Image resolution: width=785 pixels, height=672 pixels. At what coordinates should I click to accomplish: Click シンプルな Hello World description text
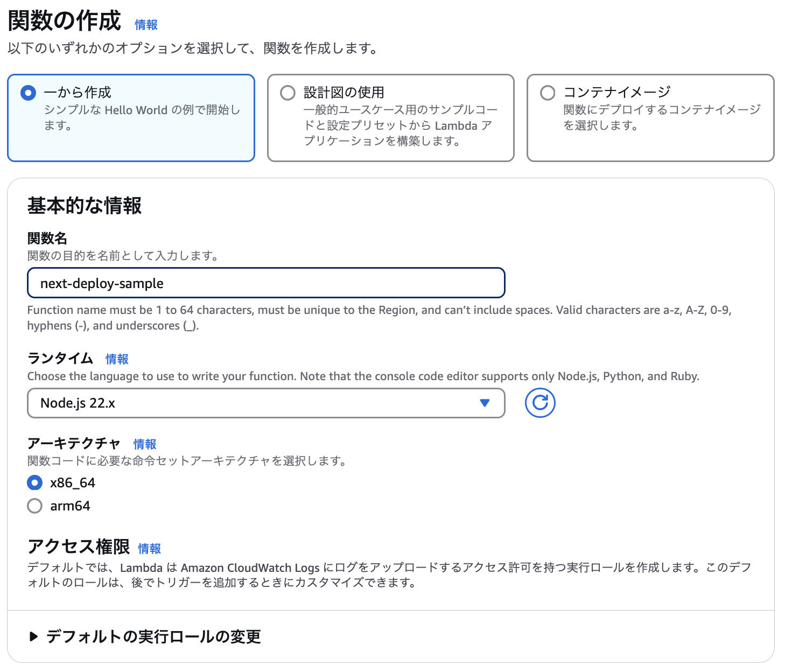point(142,117)
